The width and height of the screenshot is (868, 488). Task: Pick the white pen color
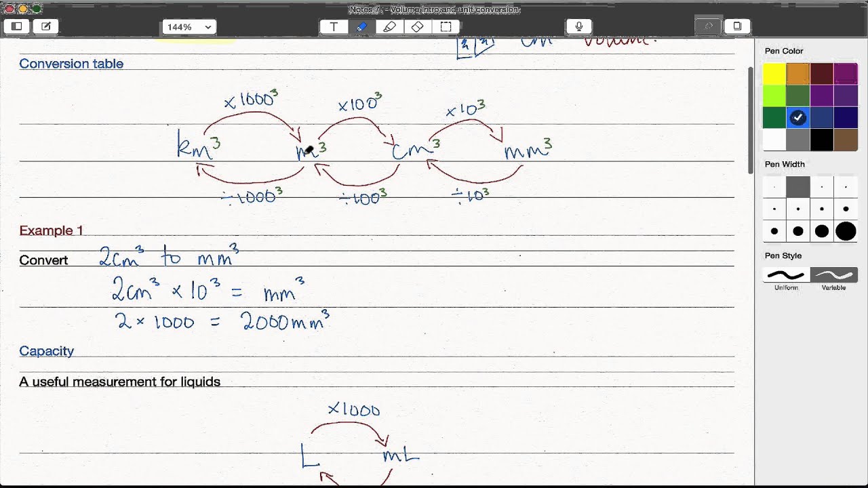tap(774, 140)
